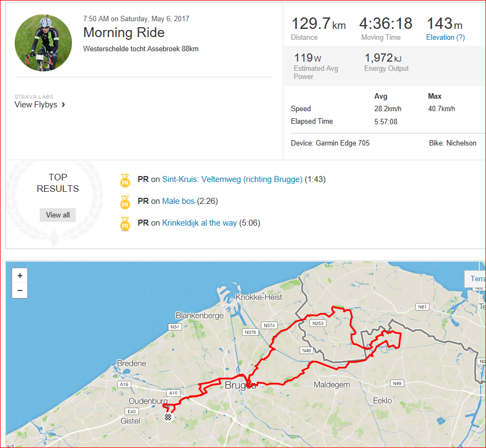Open the Terrain map type selector

(x=475, y=279)
